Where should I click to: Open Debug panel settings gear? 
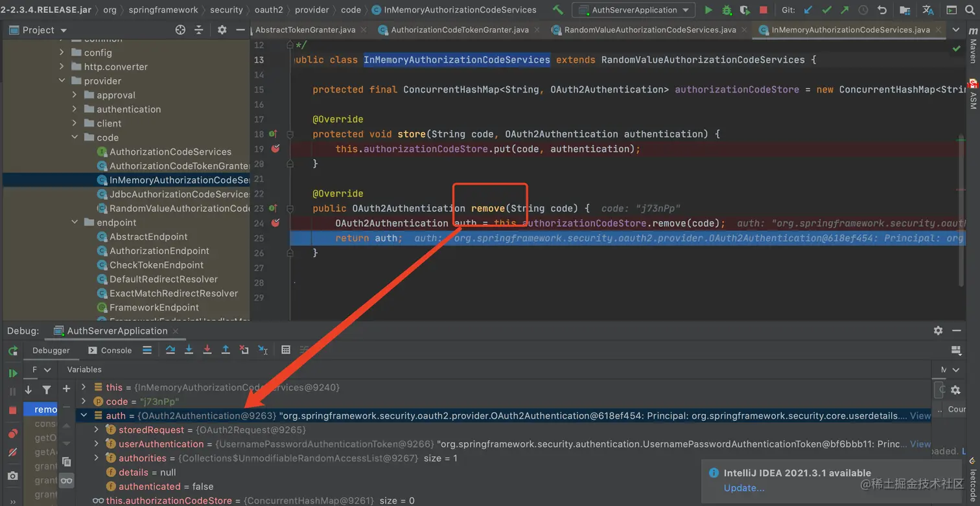(938, 330)
